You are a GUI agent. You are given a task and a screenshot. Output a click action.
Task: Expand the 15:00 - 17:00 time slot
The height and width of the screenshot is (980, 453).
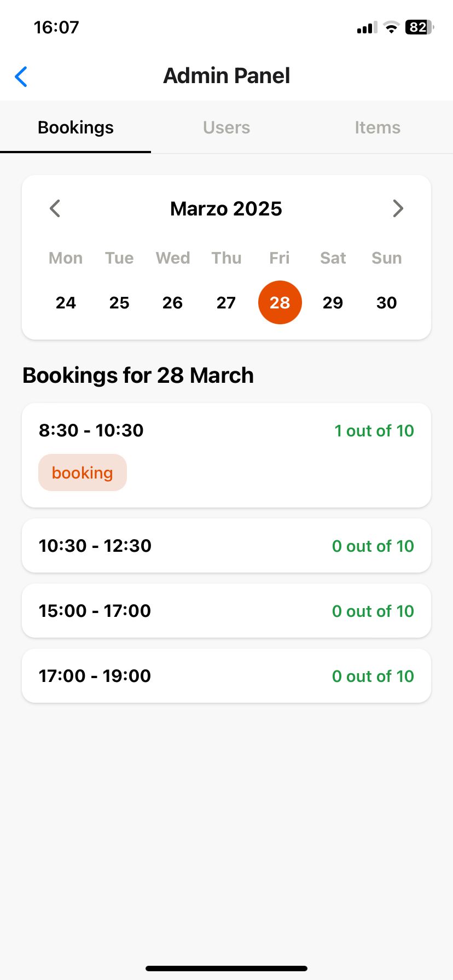226,611
